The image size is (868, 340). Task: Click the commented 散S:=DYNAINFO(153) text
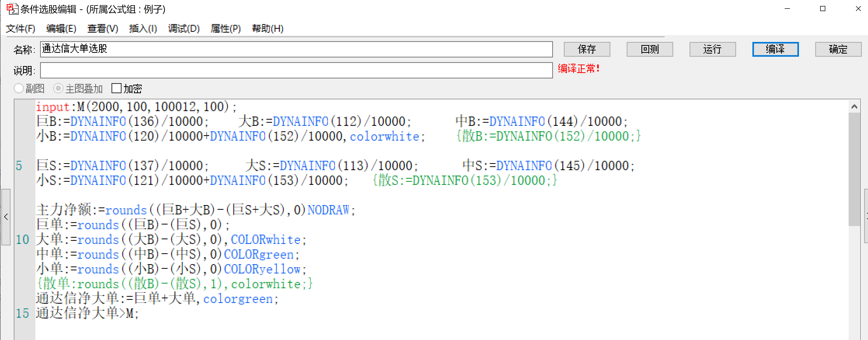(465, 180)
